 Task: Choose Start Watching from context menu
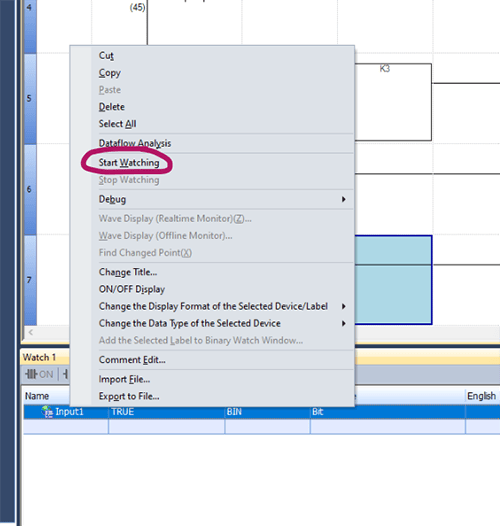[x=129, y=163]
